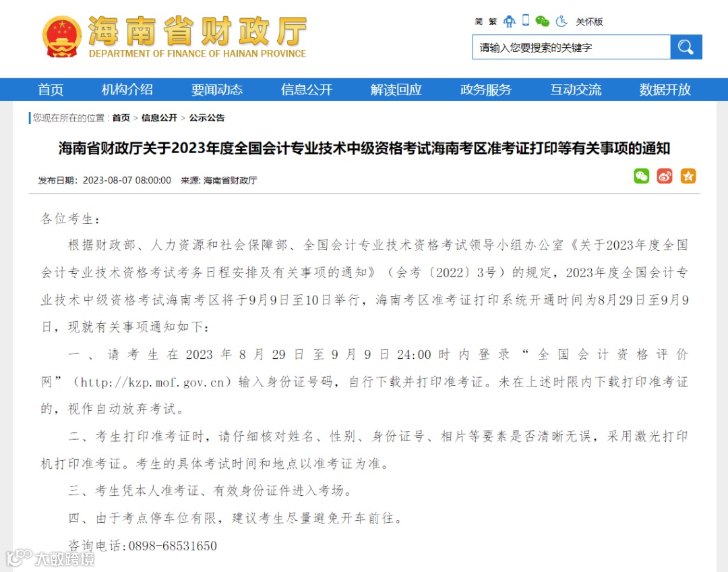Click publish date 2023-08-07 08:00:00
The image size is (728, 572).
127,180
